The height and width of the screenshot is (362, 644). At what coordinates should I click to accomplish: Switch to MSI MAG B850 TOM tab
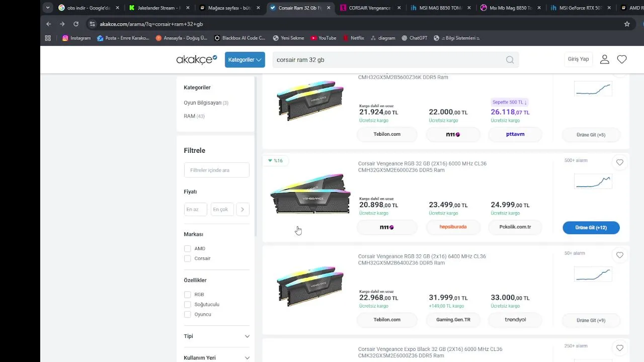coord(441,8)
